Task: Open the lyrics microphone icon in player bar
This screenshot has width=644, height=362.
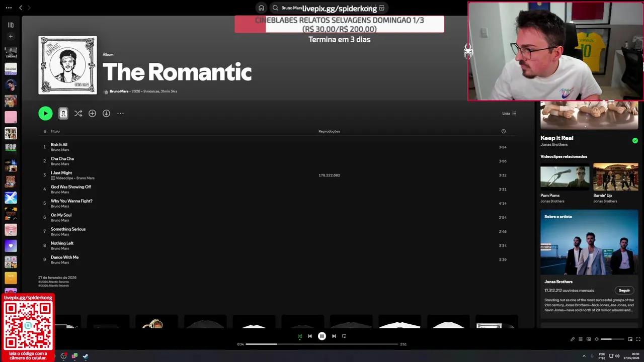Action: pos(573,339)
